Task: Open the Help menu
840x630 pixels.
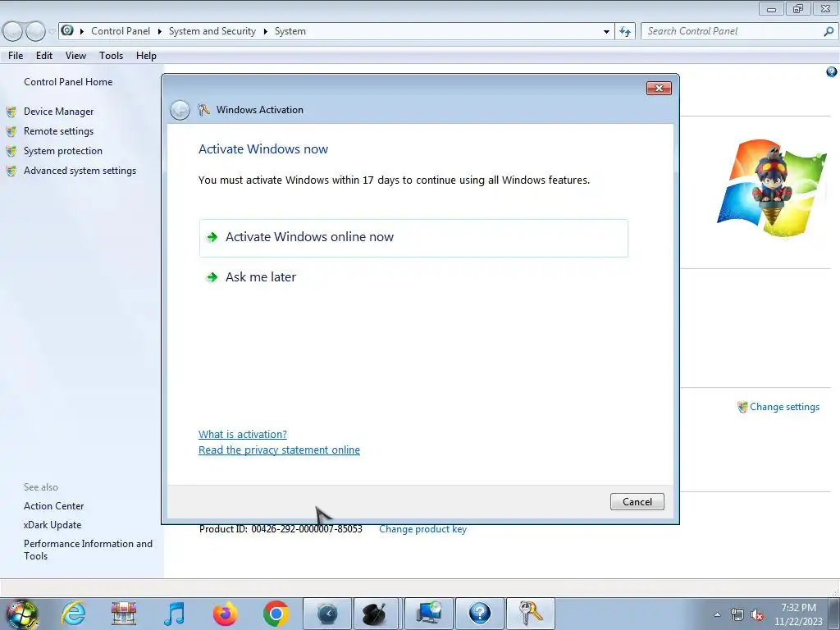Action: [146, 56]
